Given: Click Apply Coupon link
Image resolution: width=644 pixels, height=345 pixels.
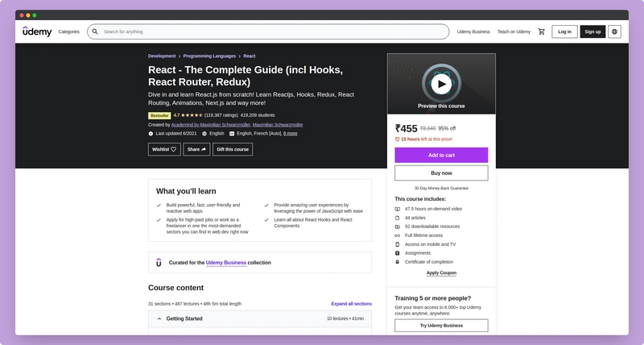Looking at the screenshot, I should tap(441, 272).
